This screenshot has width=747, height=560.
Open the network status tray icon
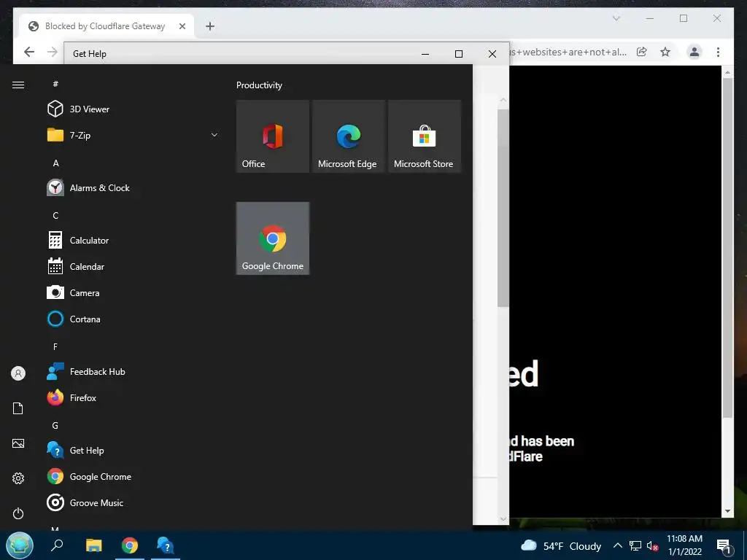click(635, 545)
